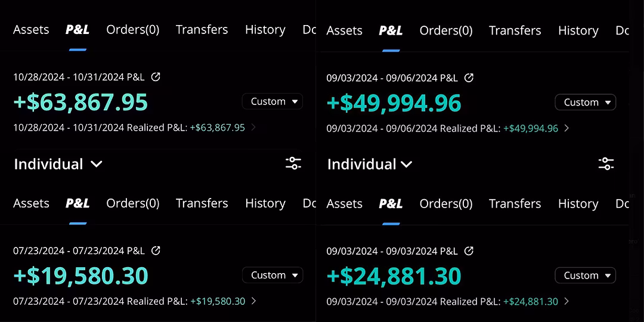644x322 pixels.
Task: Go to Transfers tab in bottom-left panel
Action: point(202,203)
